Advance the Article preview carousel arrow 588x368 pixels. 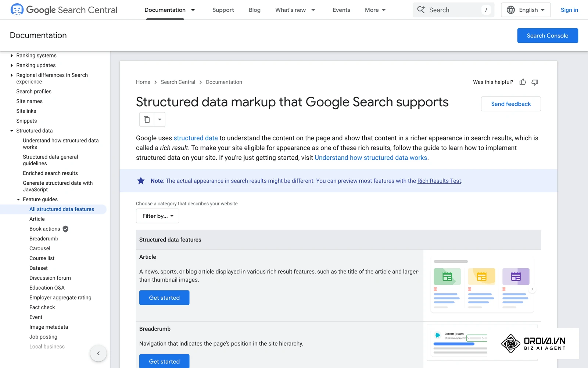532,289
